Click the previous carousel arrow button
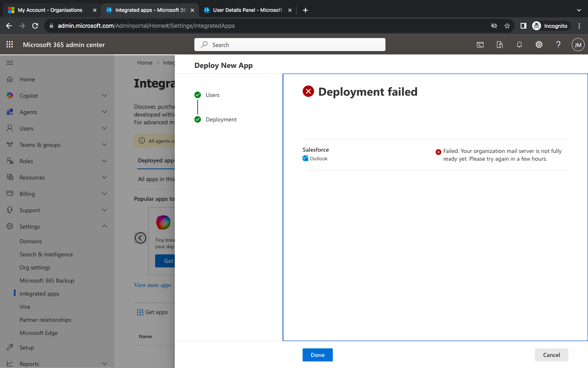 click(x=140, y=238)
